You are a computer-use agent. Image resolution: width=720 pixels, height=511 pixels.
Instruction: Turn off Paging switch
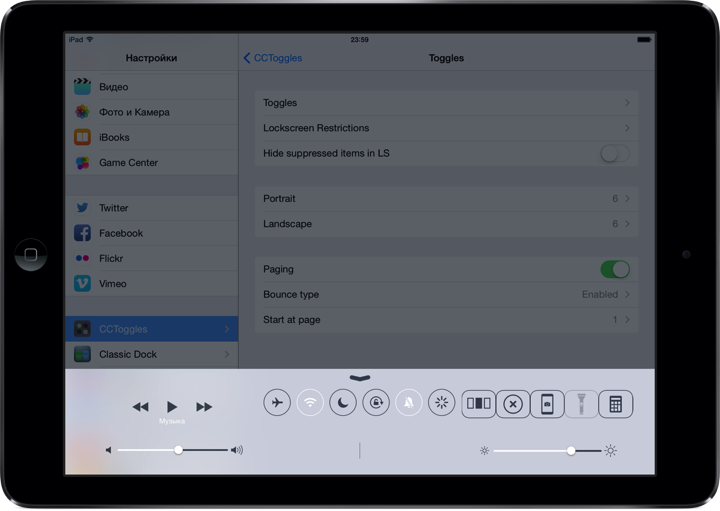615,270
